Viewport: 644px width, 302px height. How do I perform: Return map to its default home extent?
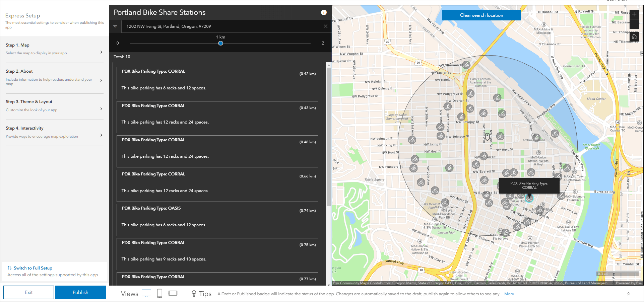click(x=634, y=36)
